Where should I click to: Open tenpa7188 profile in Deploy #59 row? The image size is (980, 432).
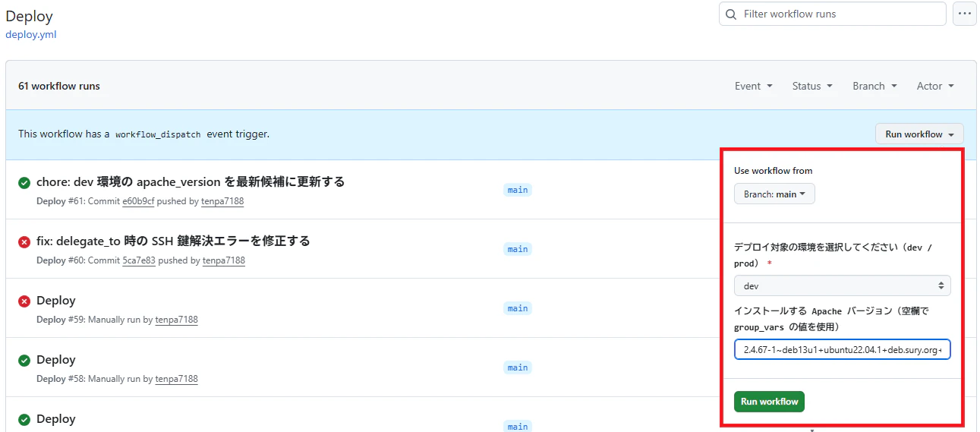[176, 320]
